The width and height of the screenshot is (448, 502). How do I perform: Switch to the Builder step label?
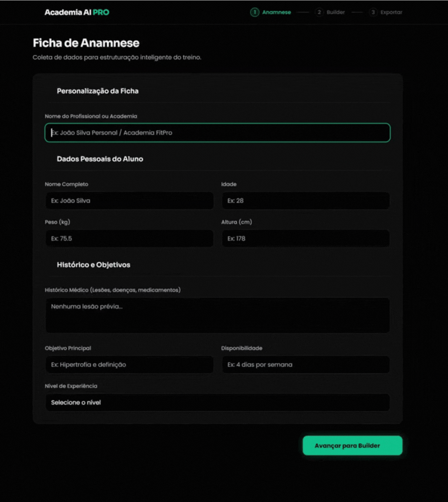click(x=336, y=12)
